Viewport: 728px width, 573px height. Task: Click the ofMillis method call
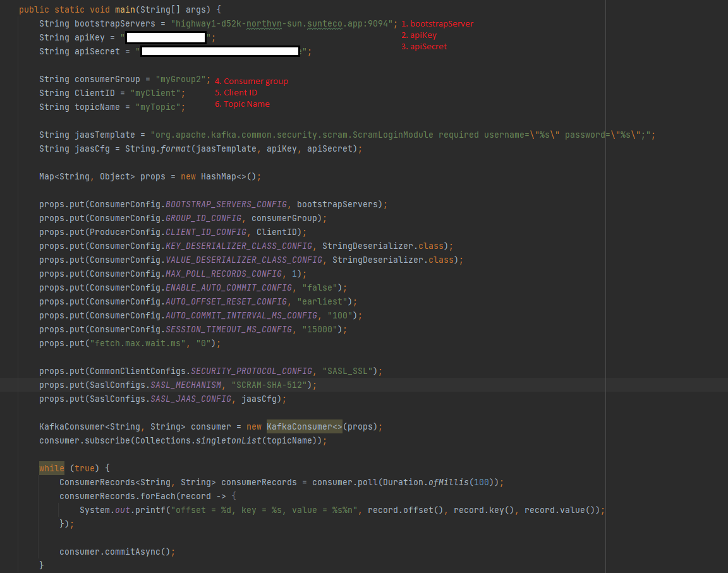pos(449,483)
